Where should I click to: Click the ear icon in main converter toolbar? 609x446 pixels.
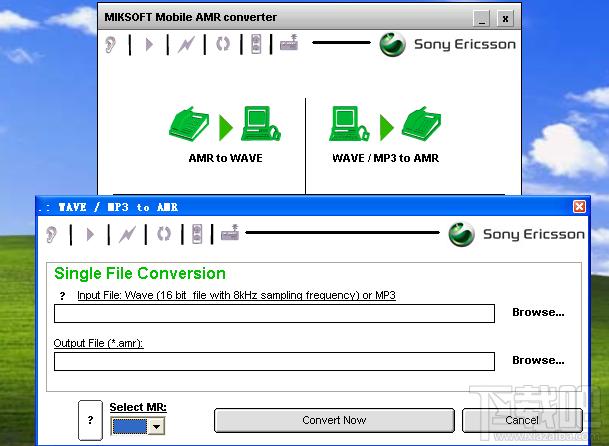[111, 44]
